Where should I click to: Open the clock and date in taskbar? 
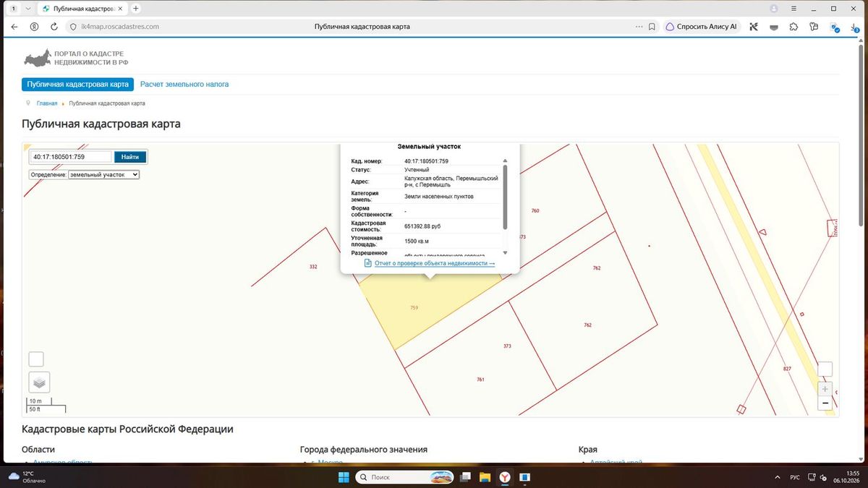[847, 477]
